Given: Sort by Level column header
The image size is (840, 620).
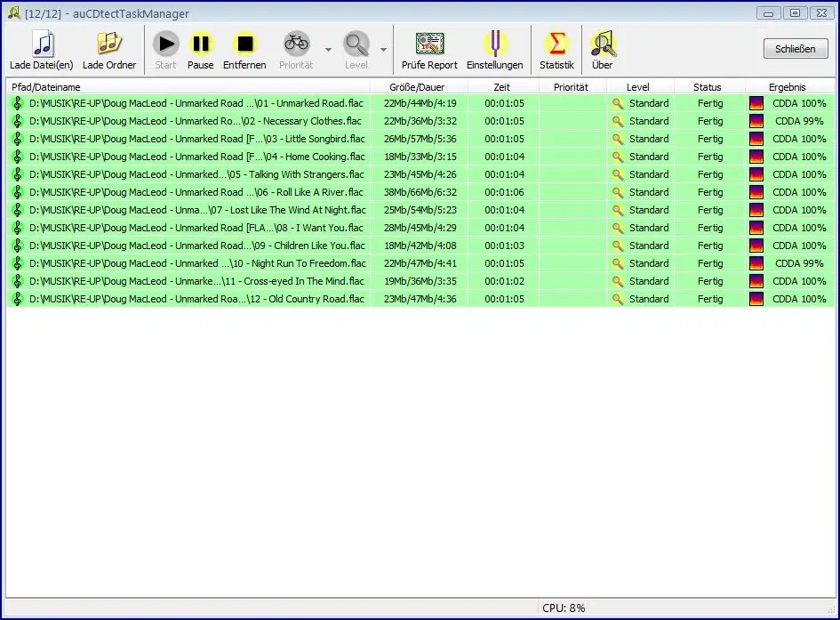Looking at the screenshot, I should tap(640, 87).
